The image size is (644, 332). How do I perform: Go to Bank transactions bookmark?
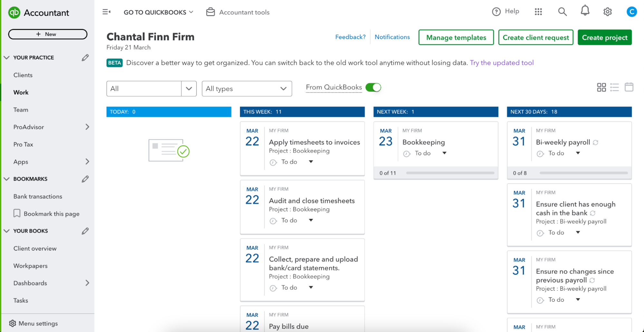tap(38, 196)
